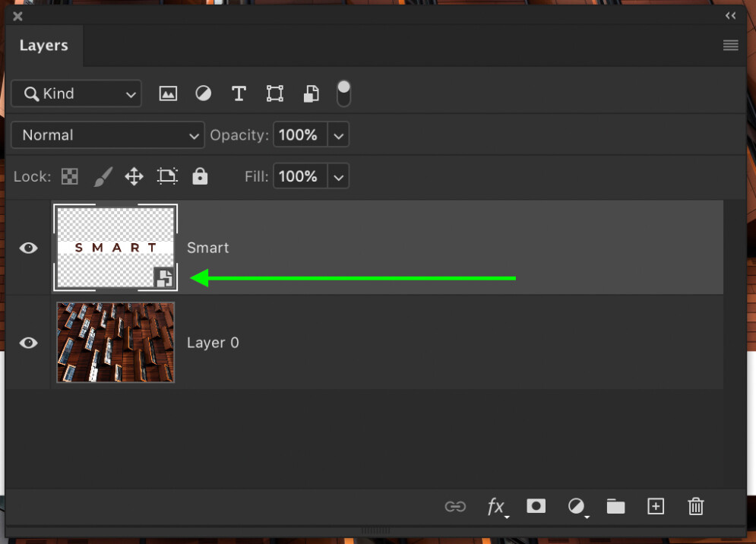Open the layer styles fx menu
Viewport: 756px width, 544px height.
pyautogui.click(x=495, y=507)
